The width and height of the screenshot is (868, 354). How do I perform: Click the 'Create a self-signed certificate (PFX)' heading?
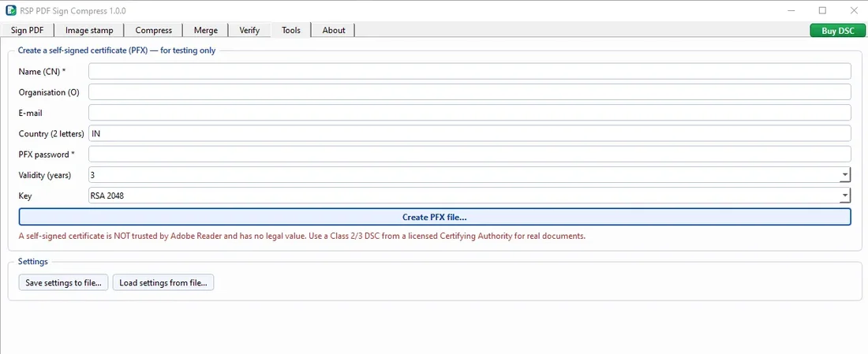117,50
